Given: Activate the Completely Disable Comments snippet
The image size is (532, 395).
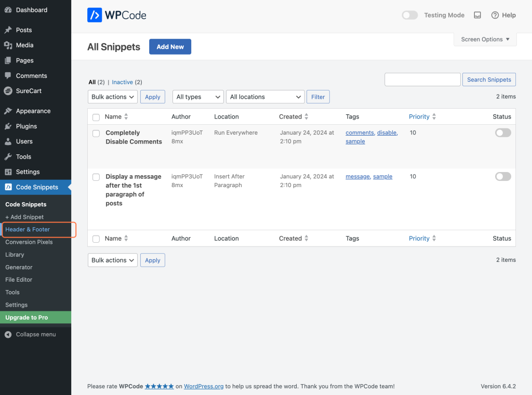Looking at the screenshot, I should point(503,133).
